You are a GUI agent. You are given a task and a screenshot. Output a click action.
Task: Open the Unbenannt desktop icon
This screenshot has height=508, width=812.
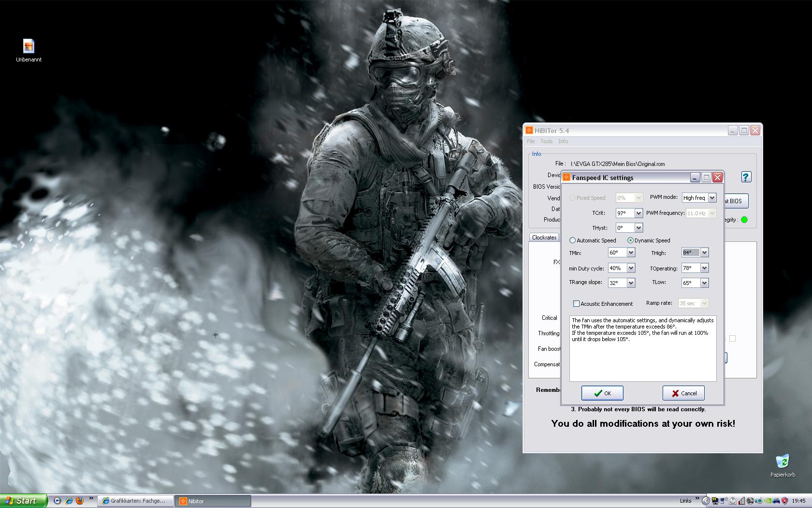point(29,51)
